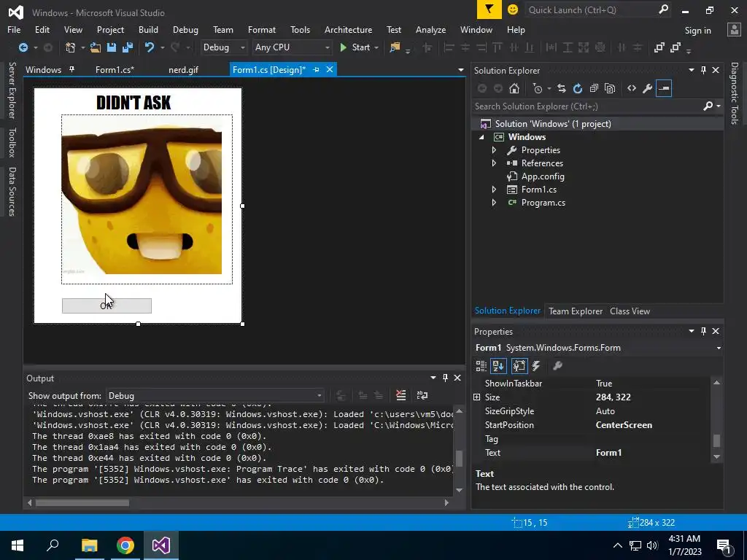
Task: Click the Show All Files icon
Action: [610, 88]
